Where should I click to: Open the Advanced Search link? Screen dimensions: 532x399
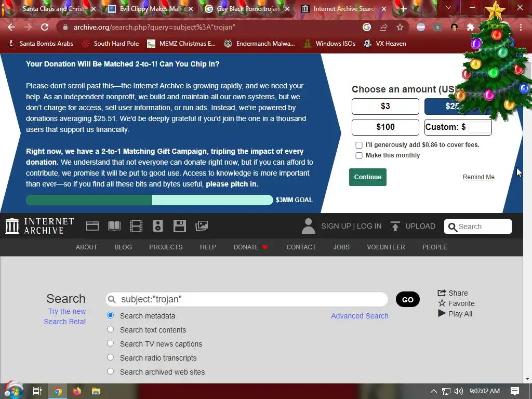pos(360,316)
